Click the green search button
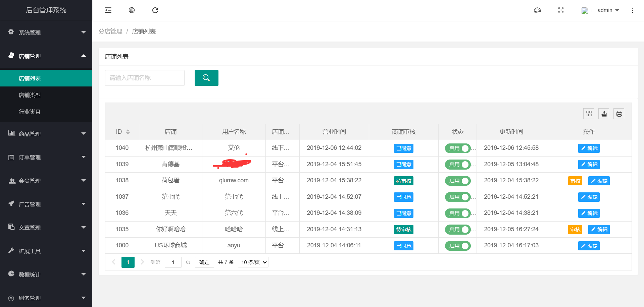This screenshot has width=644, height=307. click(x=206, y=78)
